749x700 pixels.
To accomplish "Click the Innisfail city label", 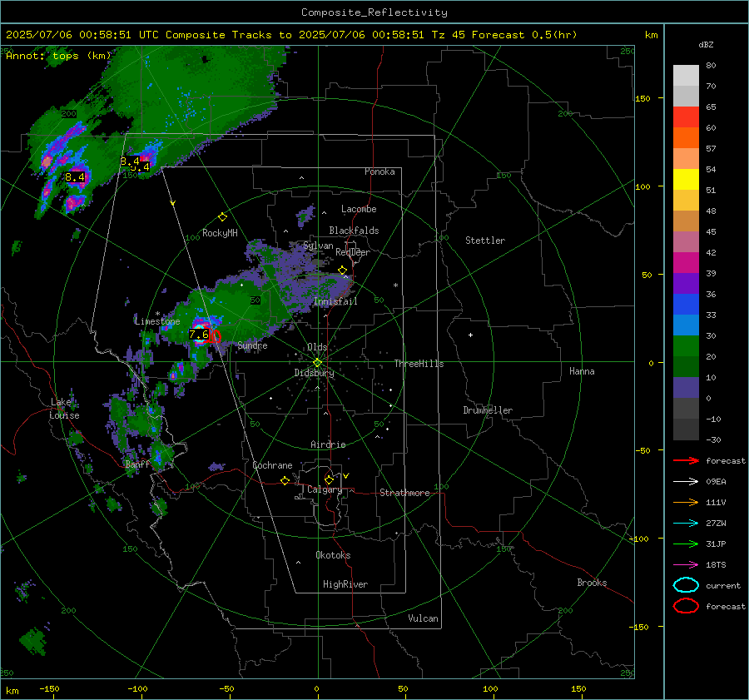I will (x=335, y=301).
